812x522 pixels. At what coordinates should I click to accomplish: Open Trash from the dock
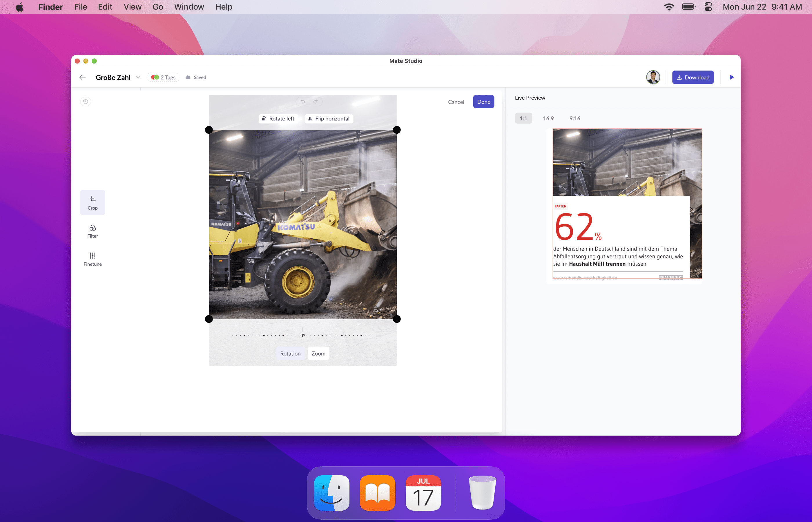coord(482,493)
